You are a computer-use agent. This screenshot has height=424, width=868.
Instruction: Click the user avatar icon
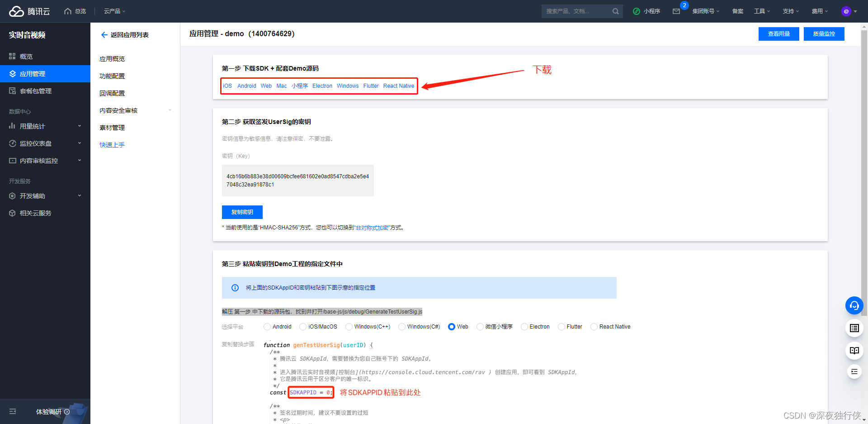coord(846,11)
